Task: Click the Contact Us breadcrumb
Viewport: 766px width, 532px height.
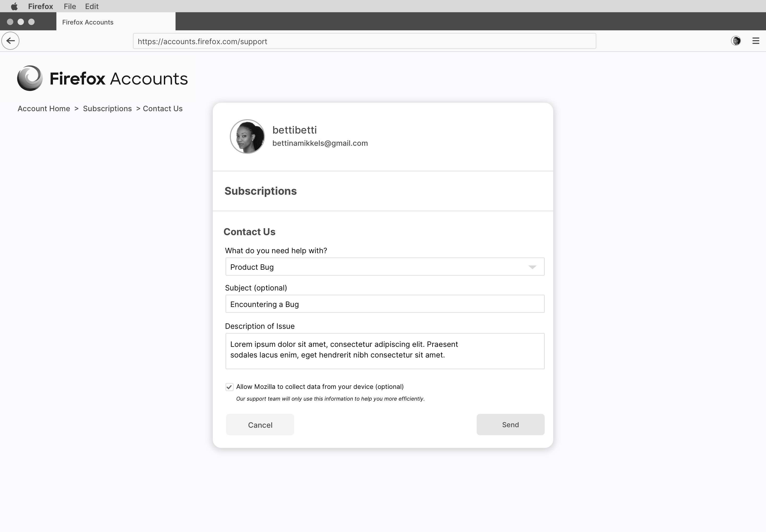Action: click(x=163, y=109)
